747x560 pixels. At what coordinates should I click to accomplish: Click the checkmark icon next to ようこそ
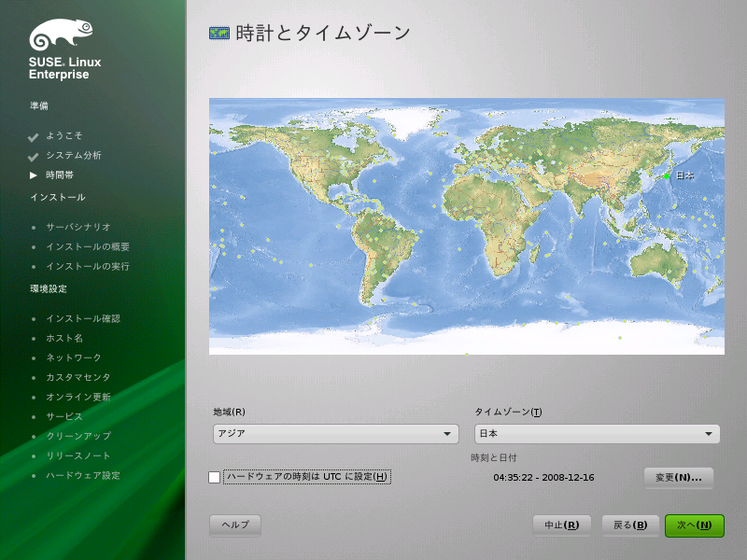pos(33,137)
